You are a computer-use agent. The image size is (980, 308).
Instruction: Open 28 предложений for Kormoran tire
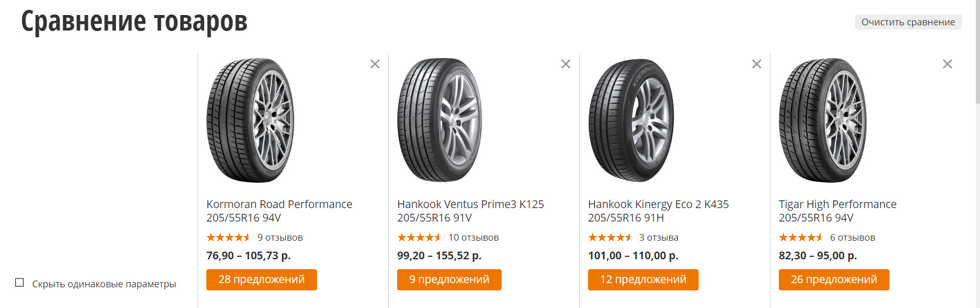261,280
